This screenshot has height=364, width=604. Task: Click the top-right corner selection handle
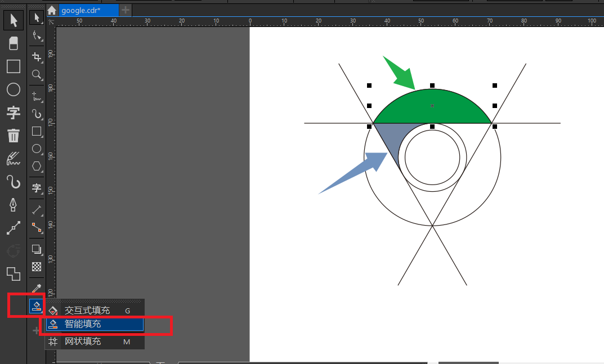(495, 86)
